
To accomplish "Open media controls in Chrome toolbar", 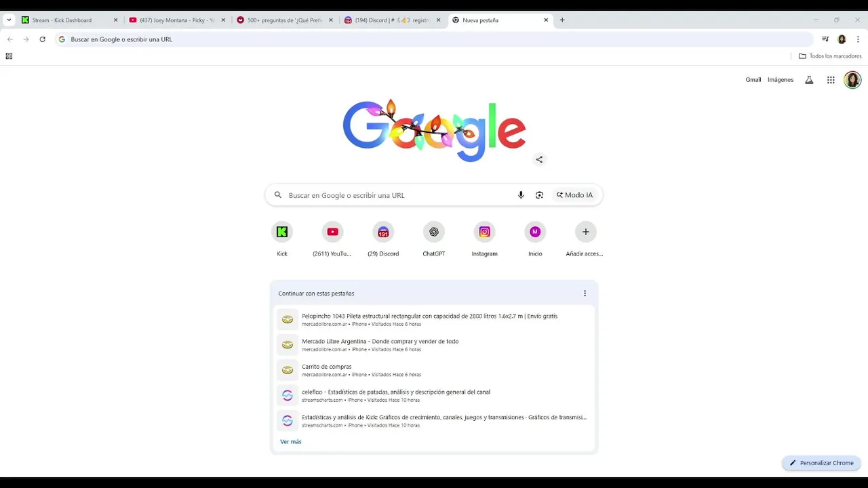I will point(825,39).
